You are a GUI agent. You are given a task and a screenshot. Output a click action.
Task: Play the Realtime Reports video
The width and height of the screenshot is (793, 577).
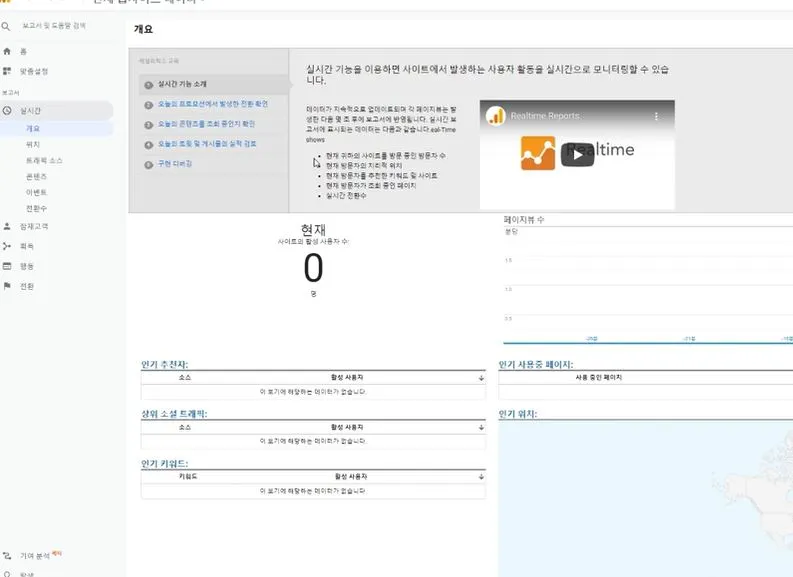pos(577,155)
